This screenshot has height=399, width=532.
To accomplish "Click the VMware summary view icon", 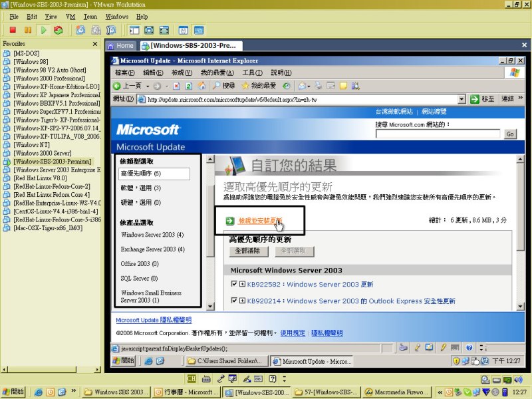I will pyautogui.click(x=184, y=30).
